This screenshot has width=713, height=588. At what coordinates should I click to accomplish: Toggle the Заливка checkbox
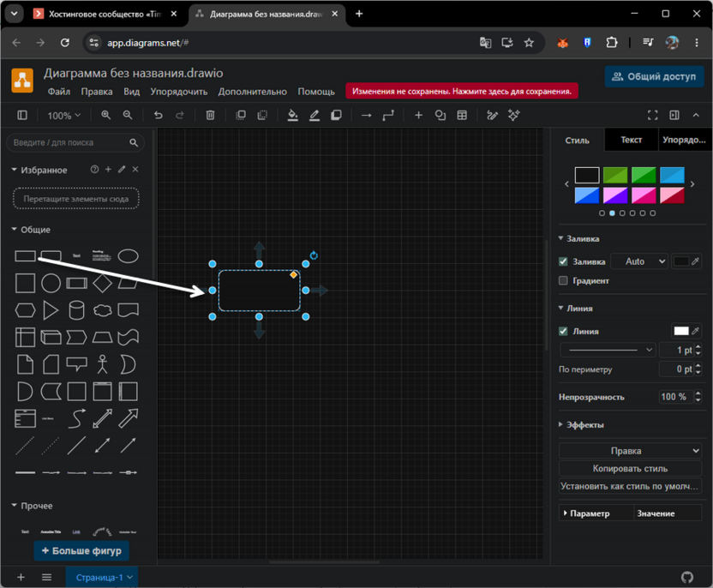coord(563,261)
